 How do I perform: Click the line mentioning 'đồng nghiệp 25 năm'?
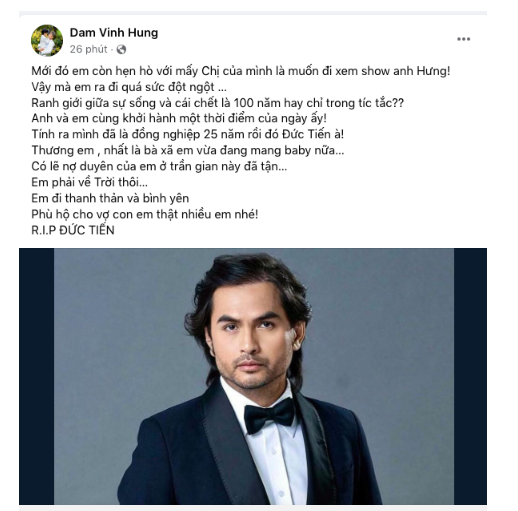188,135
